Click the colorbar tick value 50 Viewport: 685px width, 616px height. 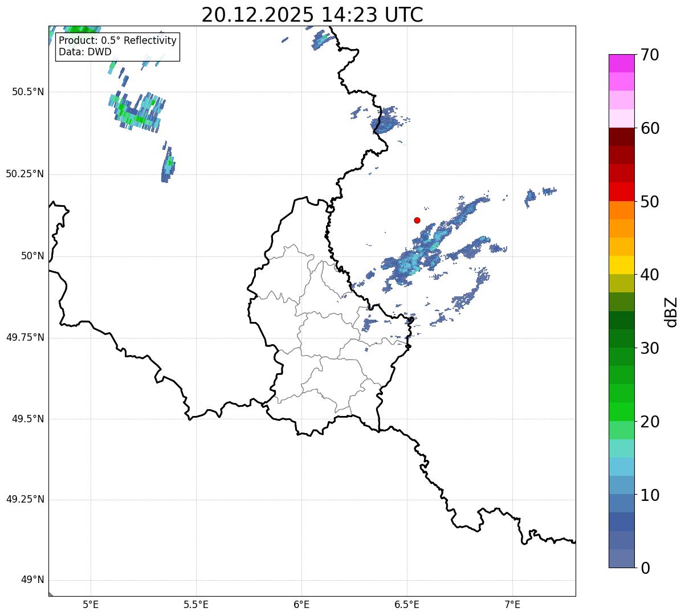click(649, 202)
